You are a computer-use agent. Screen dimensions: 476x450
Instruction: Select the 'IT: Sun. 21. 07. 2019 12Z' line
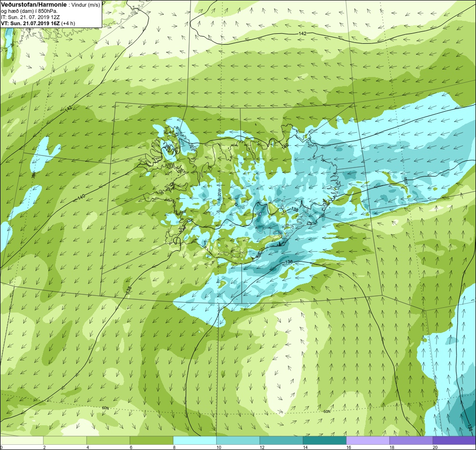(x=31, y=17)
